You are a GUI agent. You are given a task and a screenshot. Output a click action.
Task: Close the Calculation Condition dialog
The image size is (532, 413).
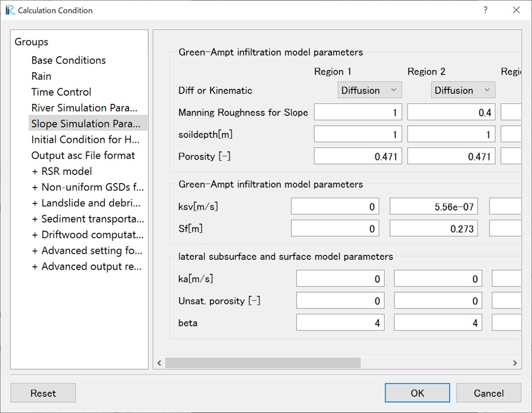[x=516, y=10]
